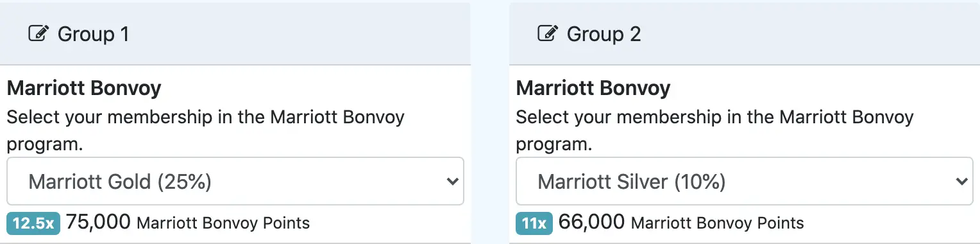Click the membership description text in Group 2

point(715,131)
